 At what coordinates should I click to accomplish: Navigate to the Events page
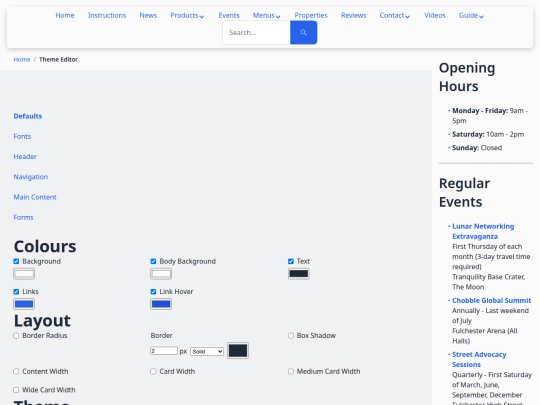229,15
